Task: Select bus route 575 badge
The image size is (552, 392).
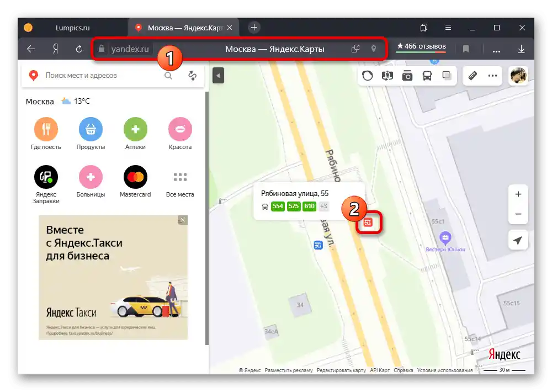Action: (x=294, y=206)
